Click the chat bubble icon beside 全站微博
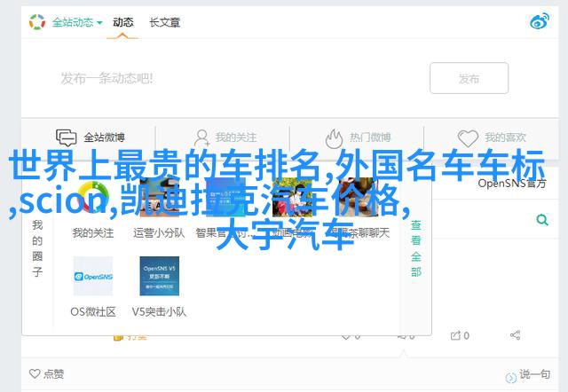 click(66, 137)
